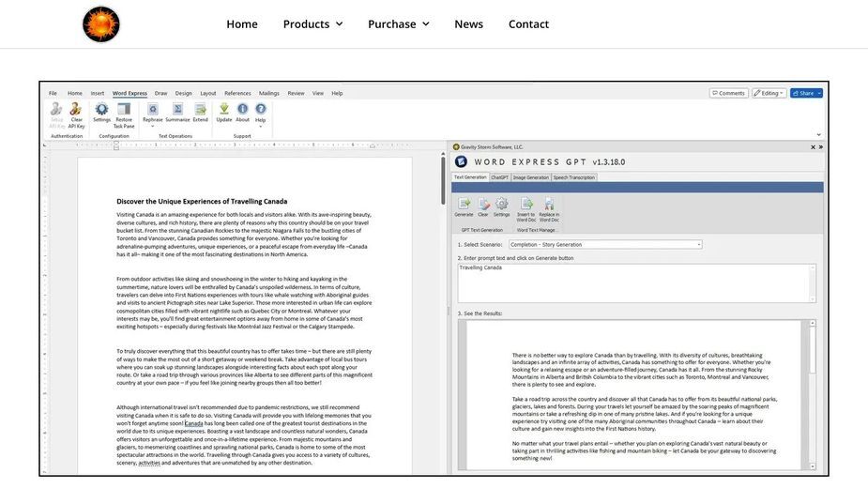Click the Comments button
The height and width of the screenshot is (488, 868).
[x=728, y=93]
